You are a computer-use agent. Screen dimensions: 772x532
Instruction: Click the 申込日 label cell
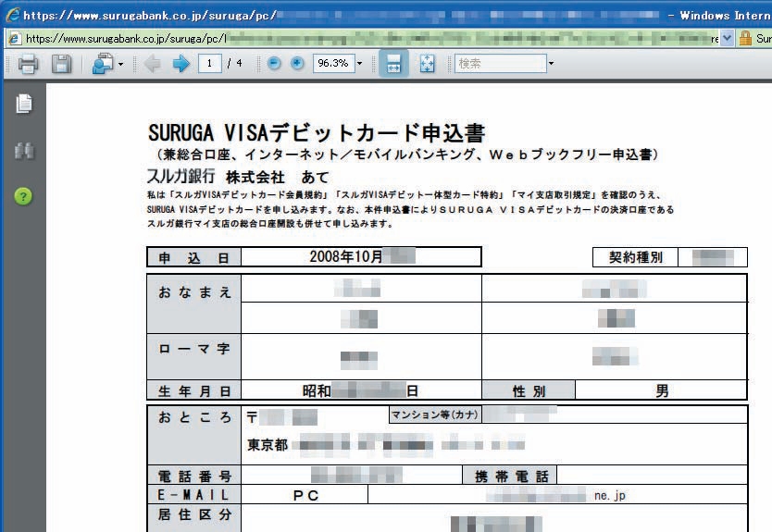pyautogui.click(x=194, y=257)
